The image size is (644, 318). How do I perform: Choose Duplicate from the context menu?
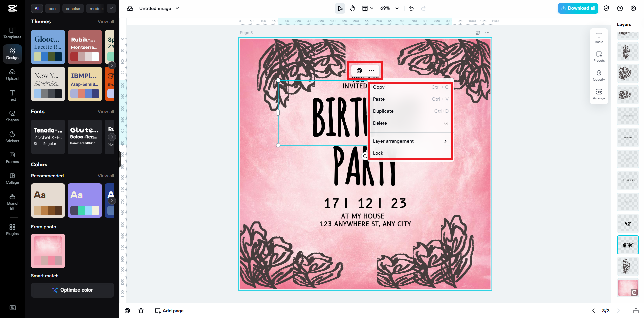pos(383,111)
